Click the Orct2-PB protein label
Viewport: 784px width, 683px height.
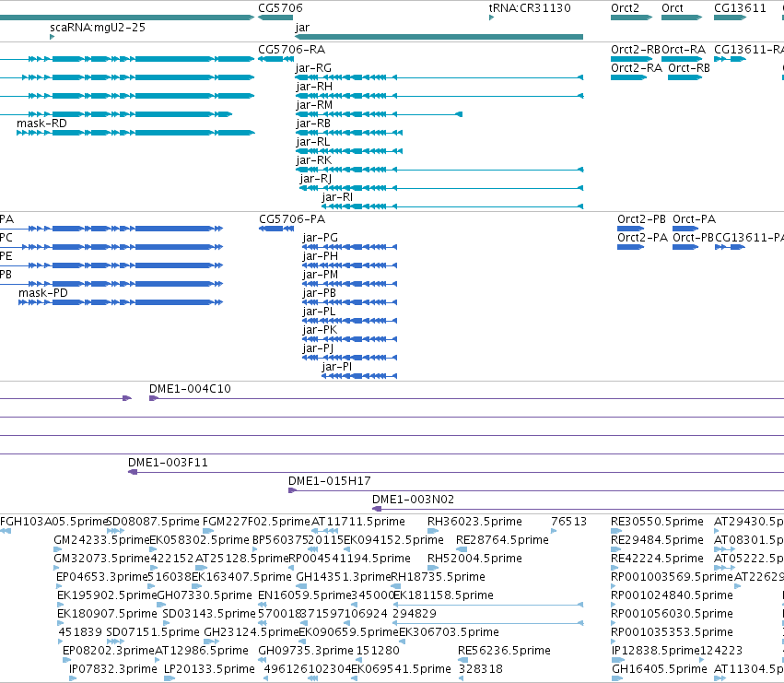pos(641,219)
